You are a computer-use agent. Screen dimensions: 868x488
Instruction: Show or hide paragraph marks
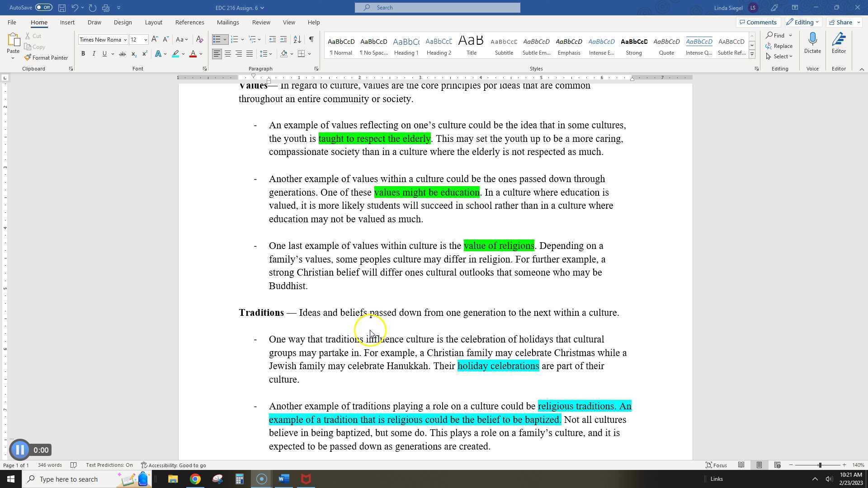(x=311, y=40)
